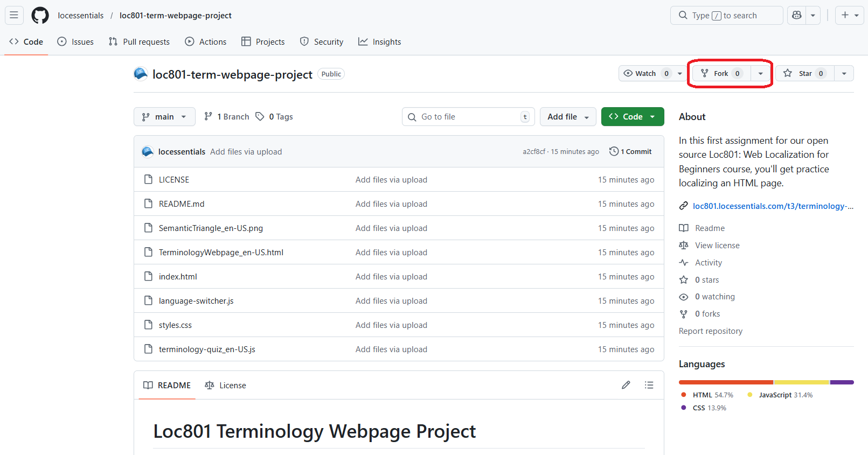This screenshot has width=868, height=455.
Task: Open the TerminologyWebpage_en-US.html file
Action: pyautogui.click(x=221, y=252)
